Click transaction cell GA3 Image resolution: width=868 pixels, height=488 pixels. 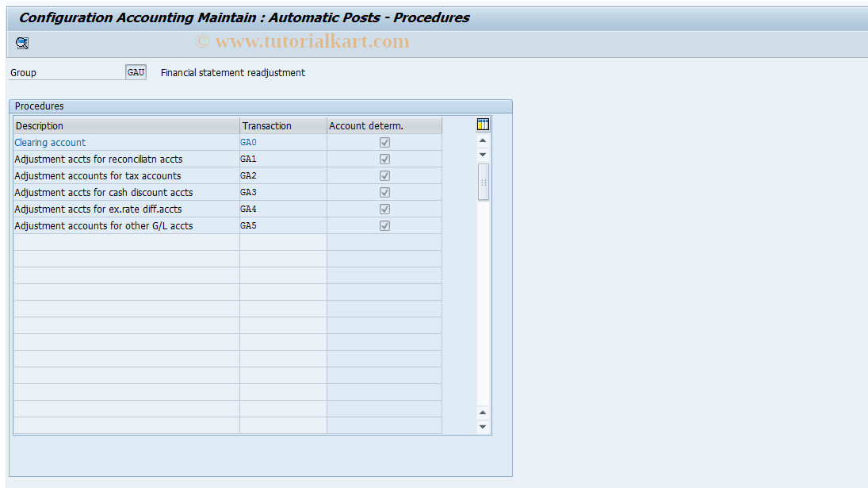(283, 192)
